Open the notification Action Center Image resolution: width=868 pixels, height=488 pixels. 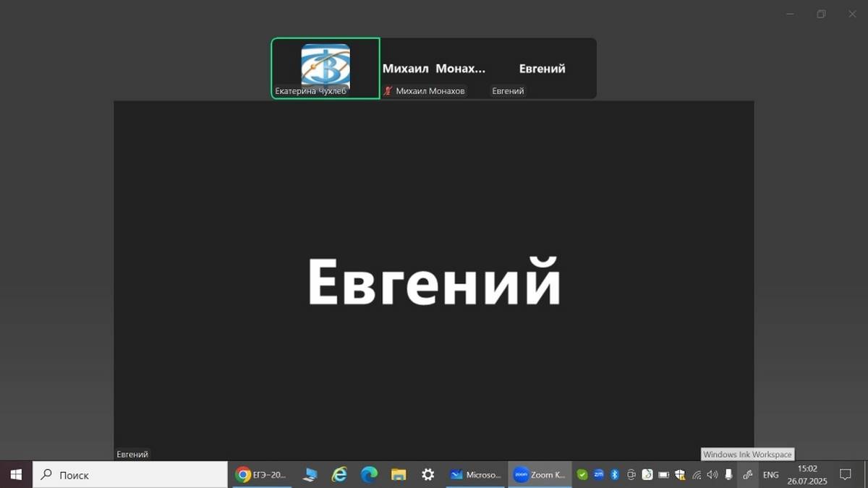pos(844,475)
